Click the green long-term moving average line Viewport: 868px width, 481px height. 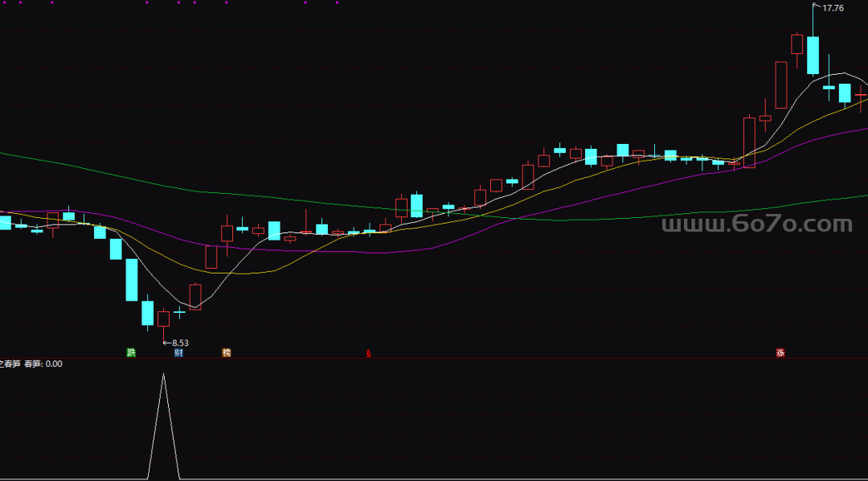tap(241, 194)
